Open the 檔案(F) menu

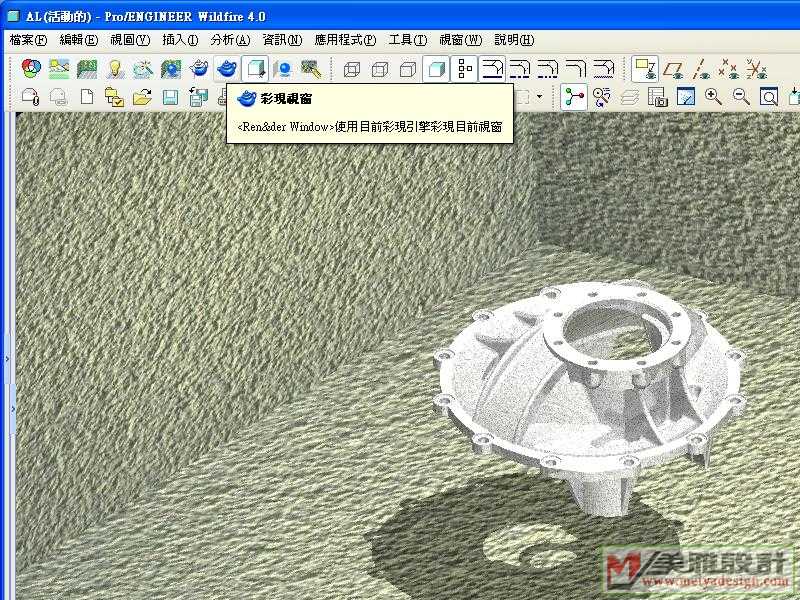(28, 40)
